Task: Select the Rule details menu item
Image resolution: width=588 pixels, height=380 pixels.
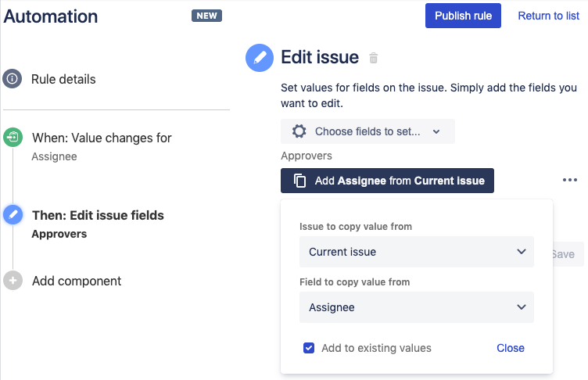Action: coord(63,79)
